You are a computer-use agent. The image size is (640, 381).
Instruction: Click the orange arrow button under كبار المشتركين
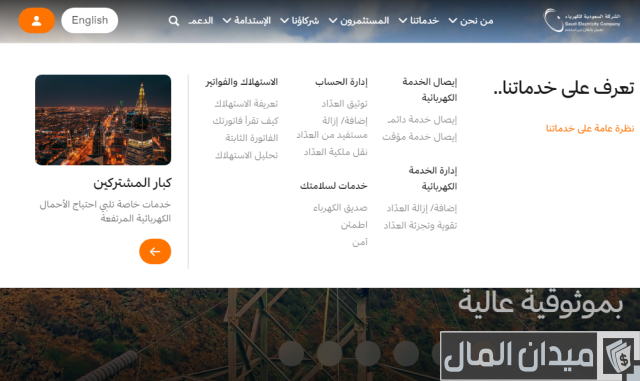[155, 252]
